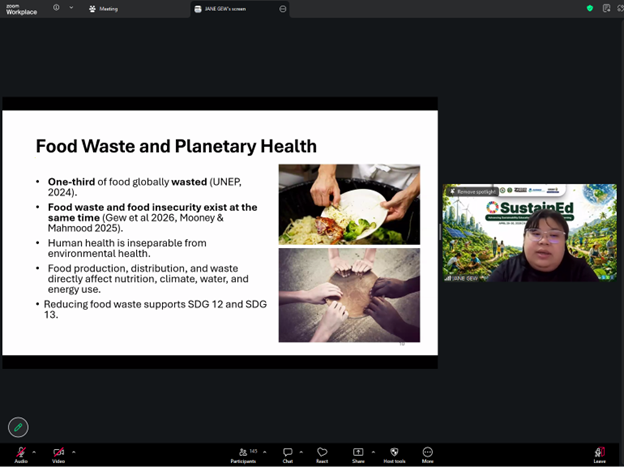Viewport: 624px width, 467px height.
Task: Toggle the view layout icon at top right
Action: [x=606, y=8]
